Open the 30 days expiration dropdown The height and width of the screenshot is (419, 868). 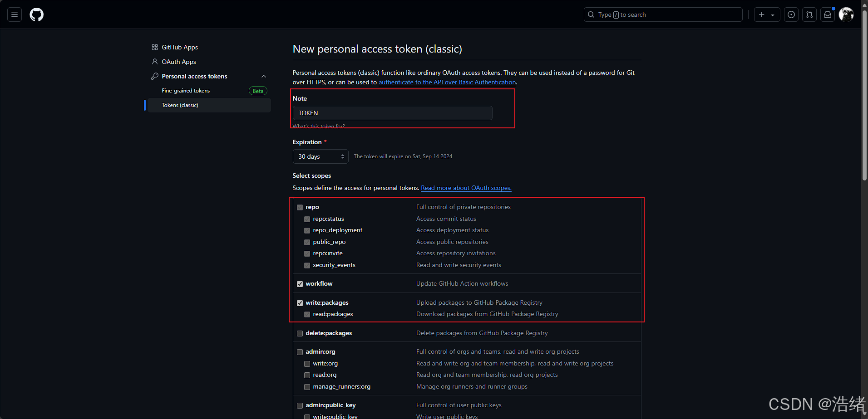click(321, 156)
